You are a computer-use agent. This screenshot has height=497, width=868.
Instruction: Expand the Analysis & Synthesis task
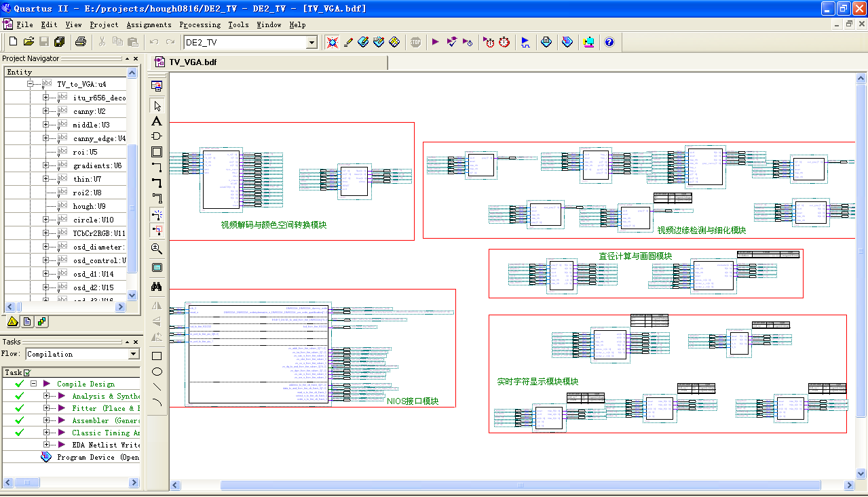click(47, 396)
